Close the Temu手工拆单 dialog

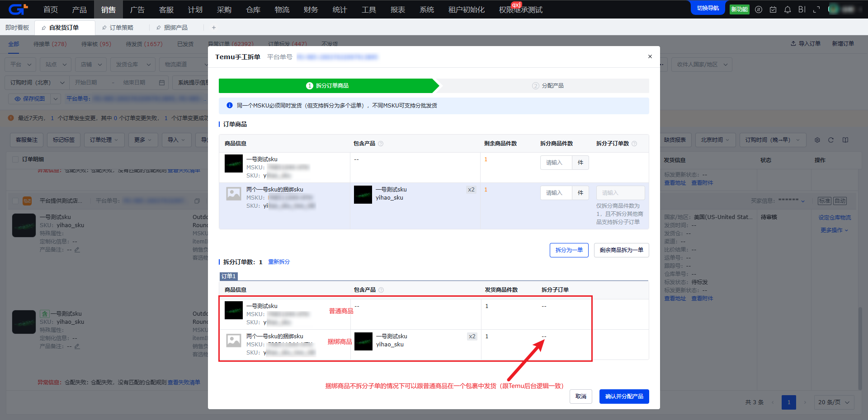click(650, 56)
